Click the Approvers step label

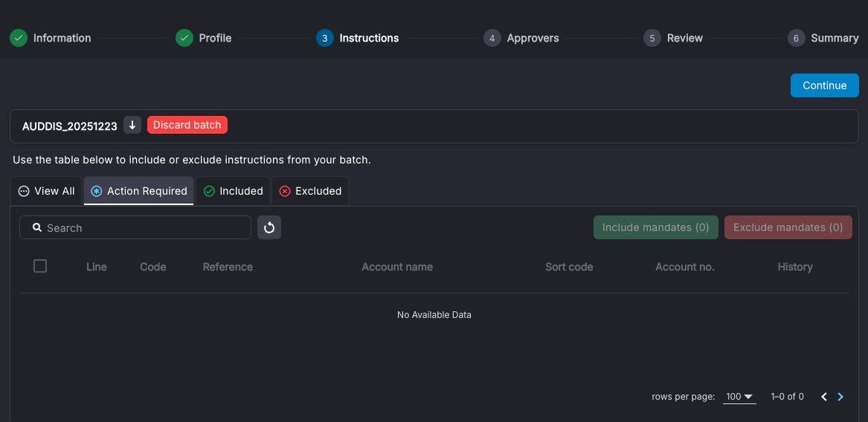[533, 38]
